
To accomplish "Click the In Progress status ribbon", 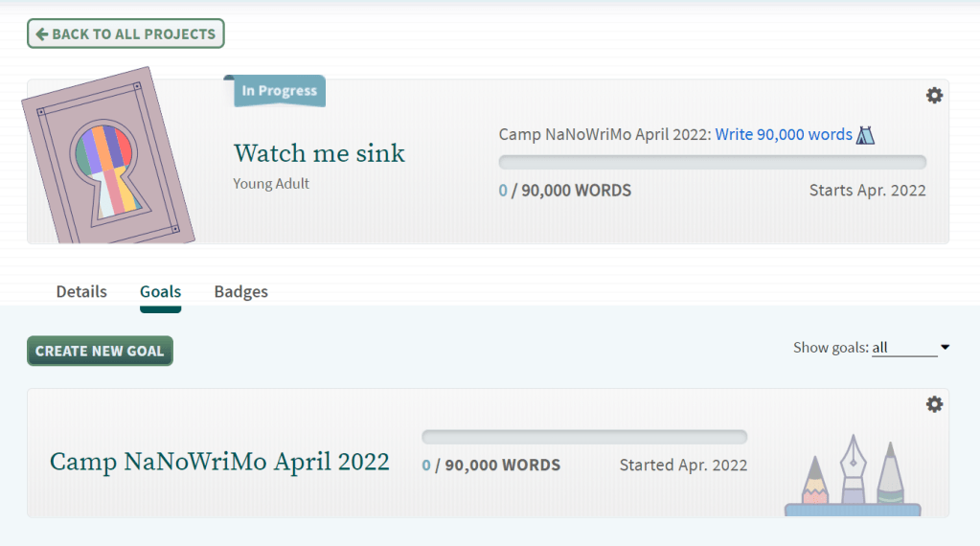I will 278,91.
